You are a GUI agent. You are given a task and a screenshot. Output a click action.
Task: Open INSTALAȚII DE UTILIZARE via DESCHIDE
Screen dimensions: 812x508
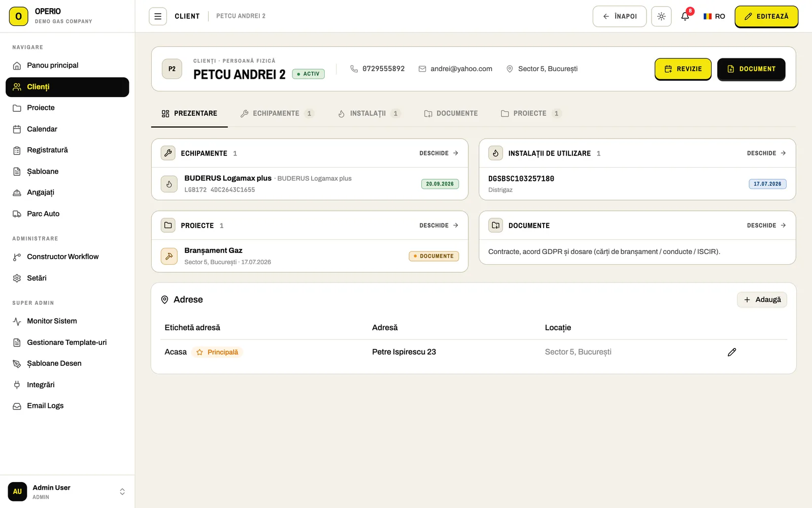point(766,153)
